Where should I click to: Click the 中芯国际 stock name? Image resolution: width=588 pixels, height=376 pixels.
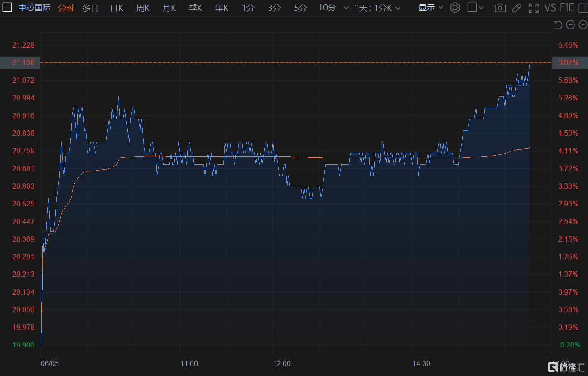click(x=34, y=8)
